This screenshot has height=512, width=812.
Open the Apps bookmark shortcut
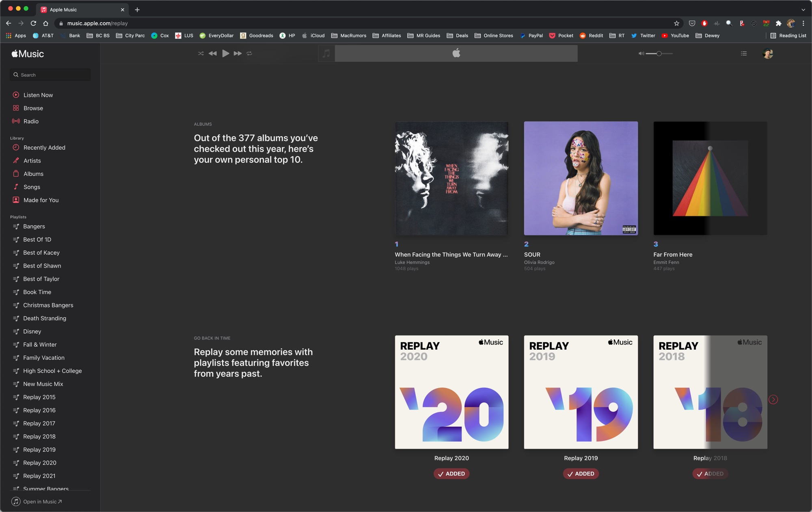point(16,35)
